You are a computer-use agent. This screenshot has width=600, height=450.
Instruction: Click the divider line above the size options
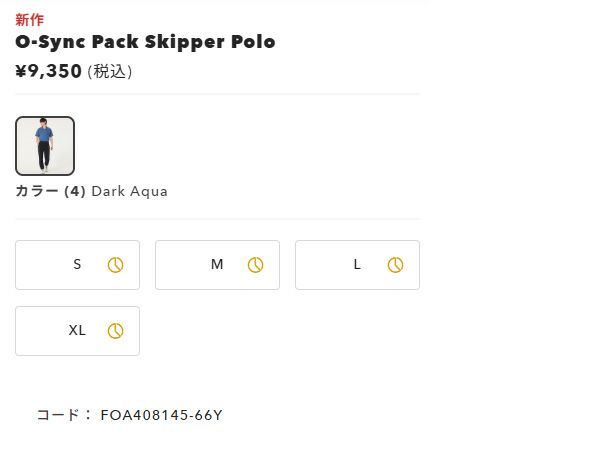(217, 219)
